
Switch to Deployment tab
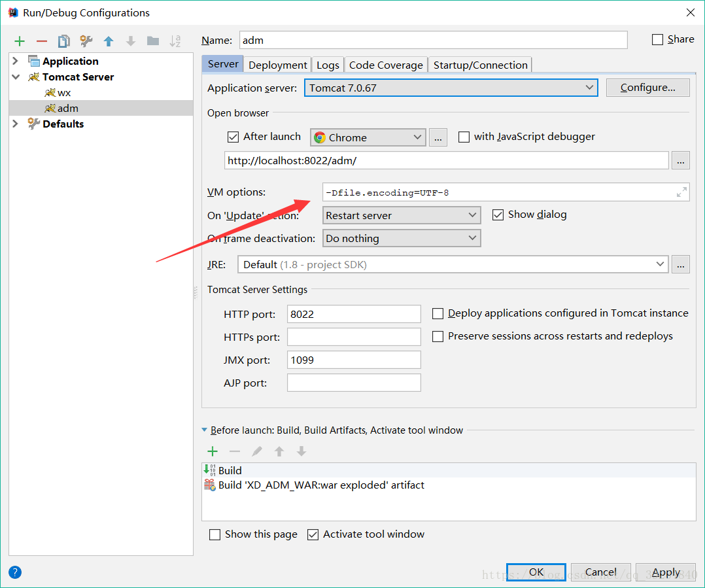[278, 65]
